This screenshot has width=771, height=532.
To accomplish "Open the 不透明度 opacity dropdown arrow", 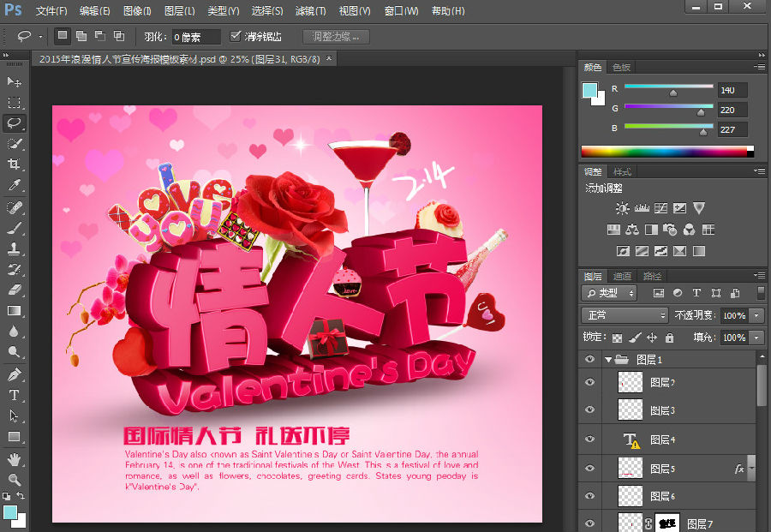I will coord(756,315).
